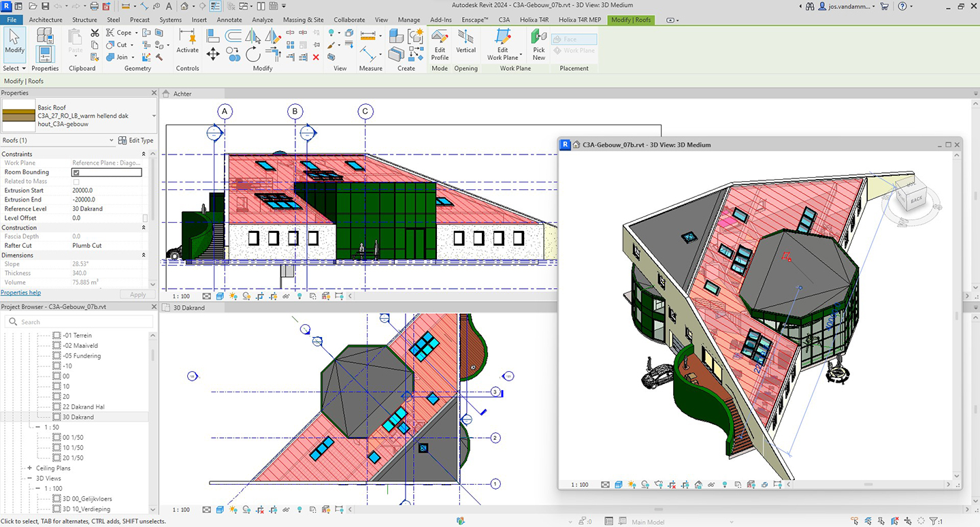This screenshot has height=527, width=980.
Task: Click the Extrusion Start value field
Action: [105, 191]
